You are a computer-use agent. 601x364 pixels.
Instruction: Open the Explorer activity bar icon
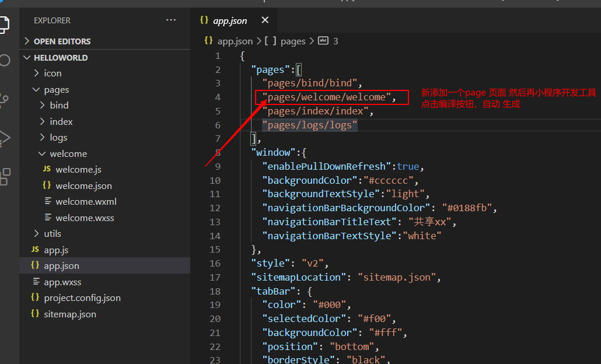4,24
